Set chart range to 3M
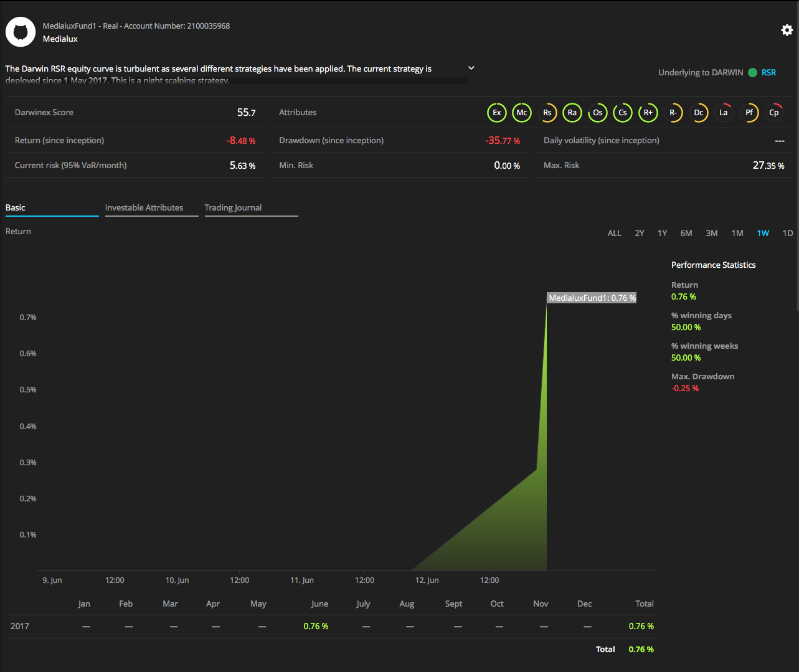This screenshot has height=672, width=799. (712, 233)
